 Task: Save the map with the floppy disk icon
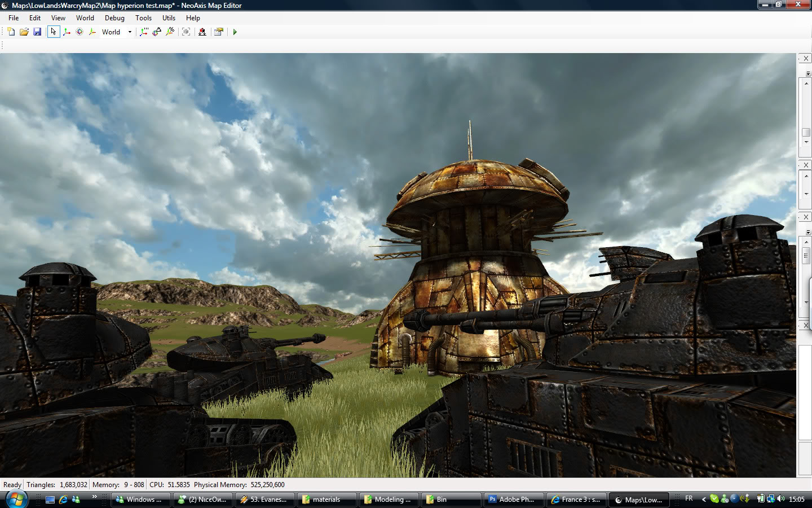point(37,32)
